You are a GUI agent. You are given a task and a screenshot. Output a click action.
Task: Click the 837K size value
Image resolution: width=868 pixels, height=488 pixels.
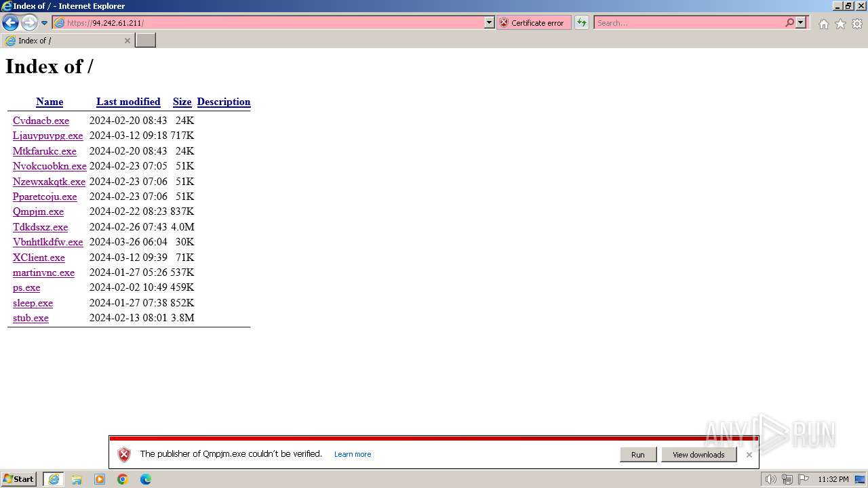tap(182, 211)
